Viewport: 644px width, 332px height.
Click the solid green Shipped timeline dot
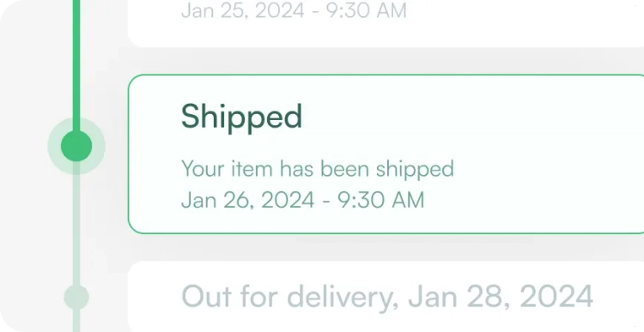tap(76, 146)
